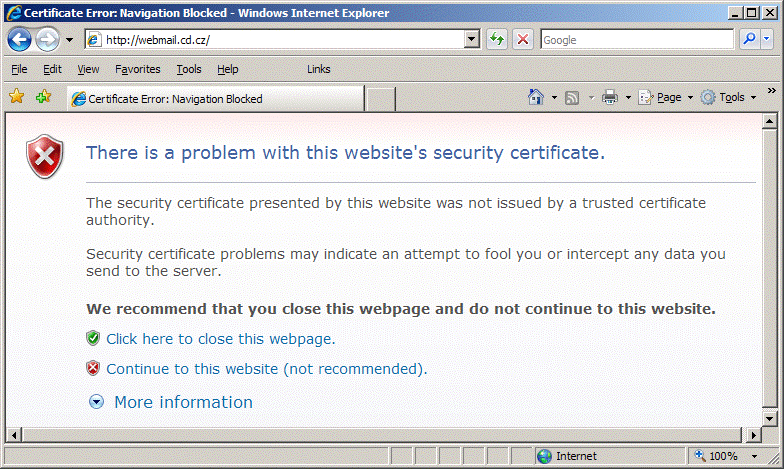The width and height of the screenshot is (784, 469).
Task: Open the Favorites menu
Action: coord(137,69)
